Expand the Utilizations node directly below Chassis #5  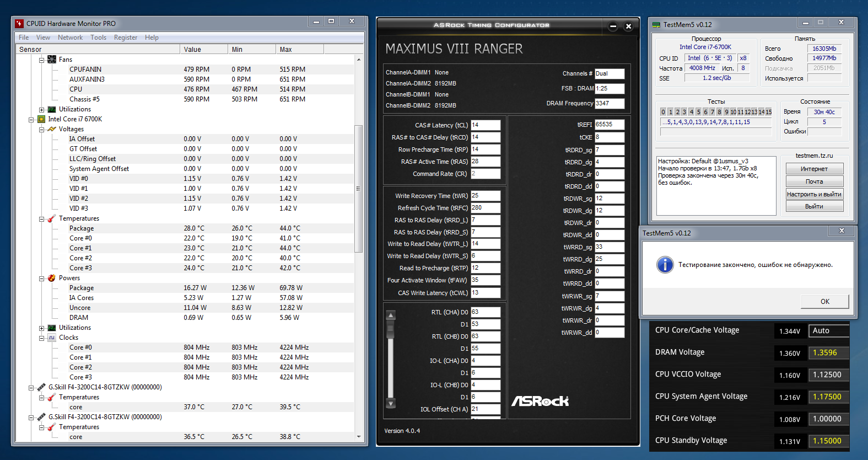(41, 109)
